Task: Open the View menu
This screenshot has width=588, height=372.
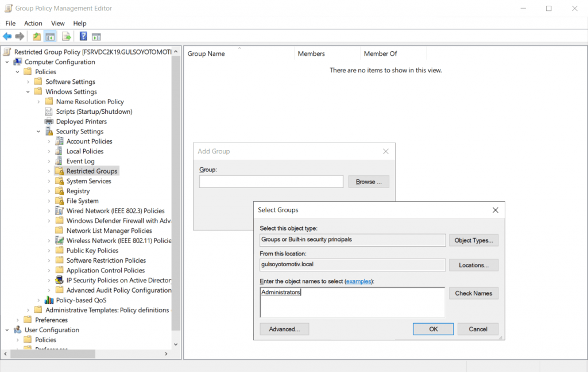Action: 58,23
